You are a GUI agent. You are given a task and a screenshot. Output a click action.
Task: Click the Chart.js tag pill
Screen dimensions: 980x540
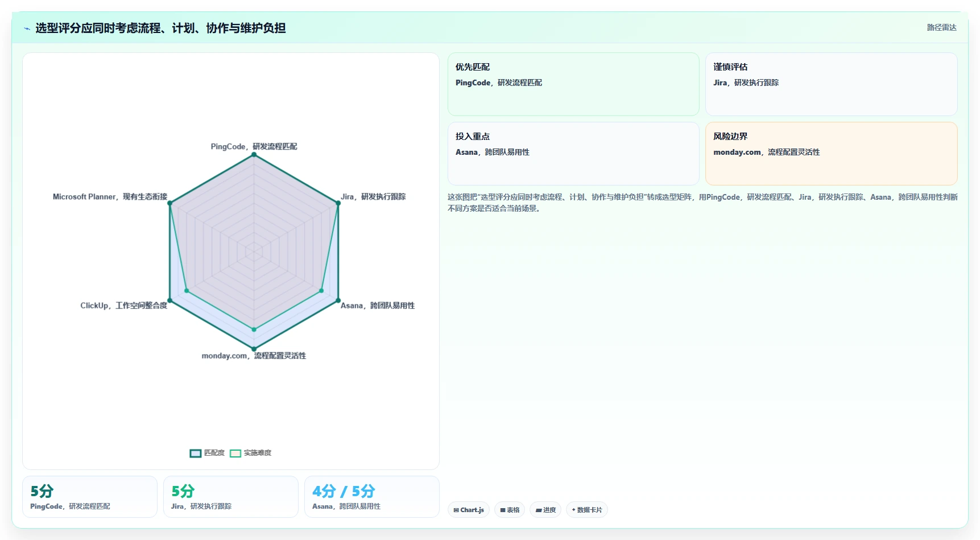pos(469,510)
